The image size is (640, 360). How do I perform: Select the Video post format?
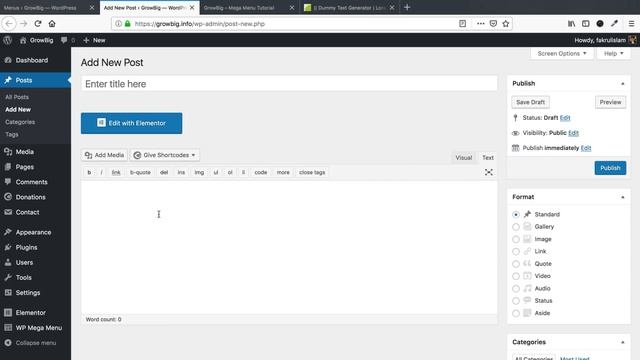(516, 276)
